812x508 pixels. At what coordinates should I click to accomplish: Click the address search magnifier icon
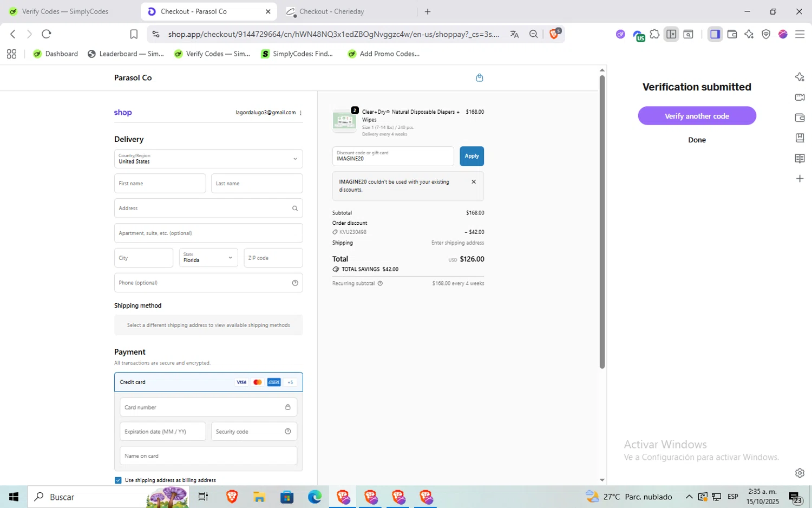[x=295, y=208]
